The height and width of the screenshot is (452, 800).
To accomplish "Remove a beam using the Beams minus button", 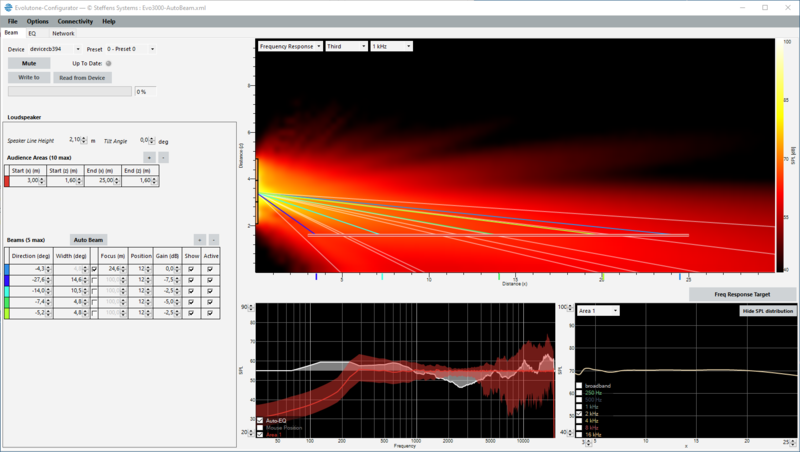I will [x=214, y=240].
